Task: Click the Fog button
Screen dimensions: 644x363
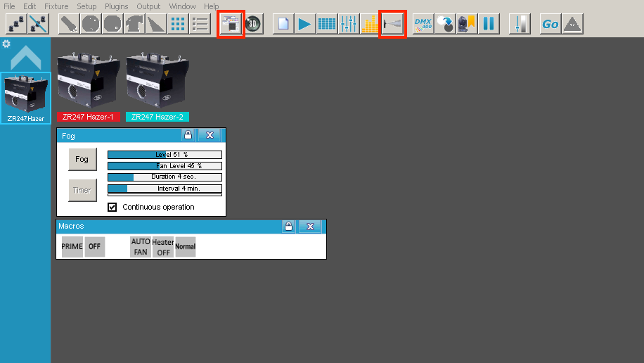Action: point(82,159)
